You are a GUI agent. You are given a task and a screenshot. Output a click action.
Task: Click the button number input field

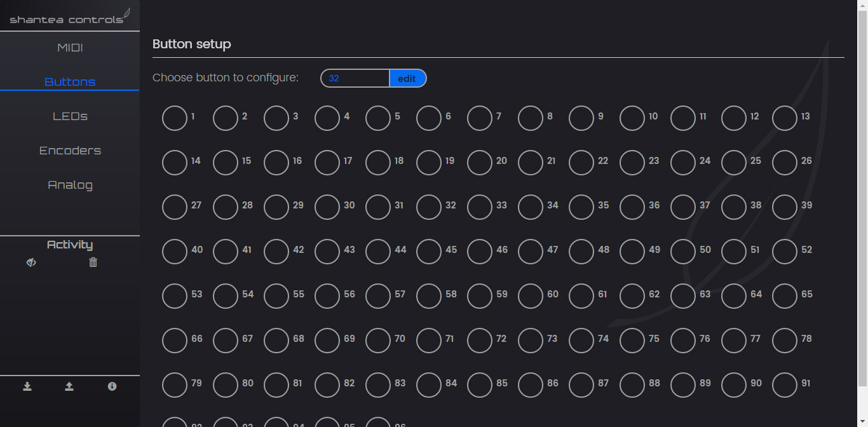tap(355, 78)
